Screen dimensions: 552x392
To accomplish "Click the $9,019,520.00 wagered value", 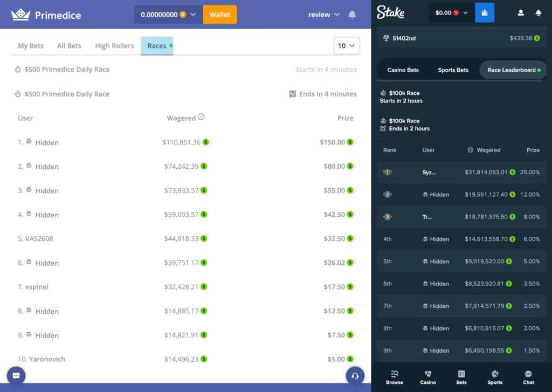I will click(x=485, y=262).
